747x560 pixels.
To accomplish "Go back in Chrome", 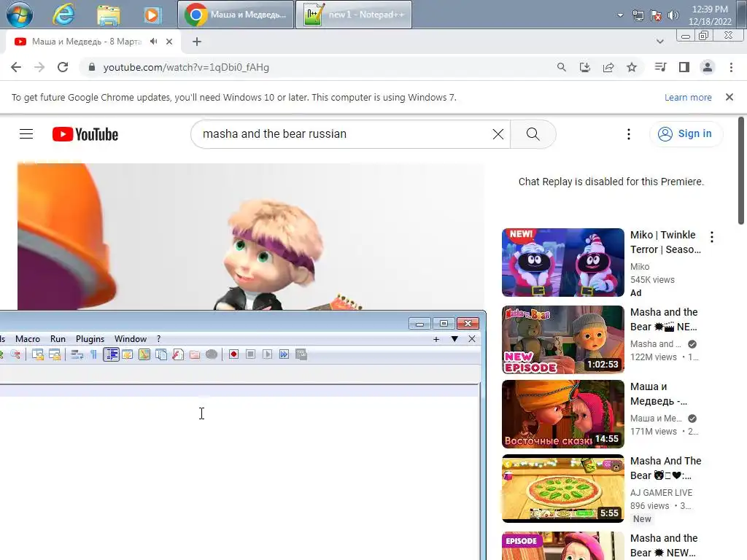I will [16, 67].
